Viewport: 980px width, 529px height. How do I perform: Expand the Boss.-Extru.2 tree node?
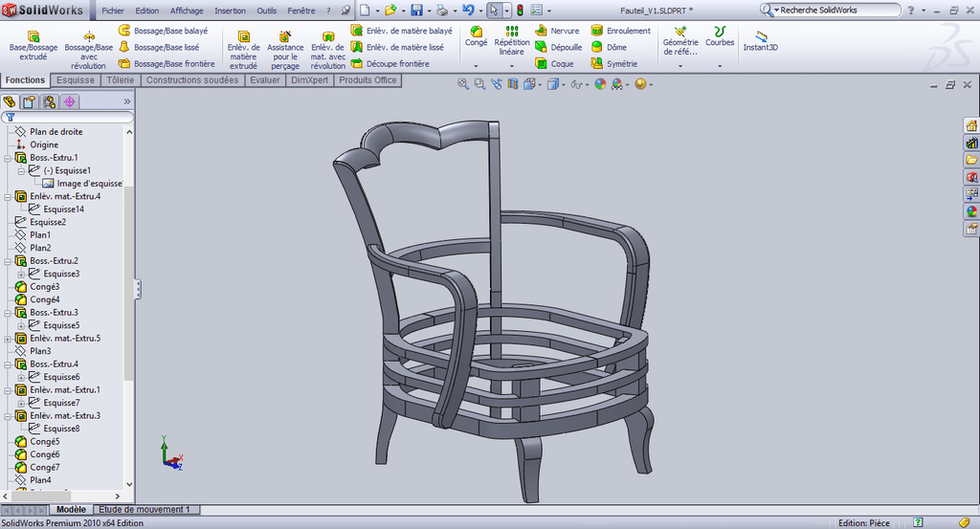point(9,261)
